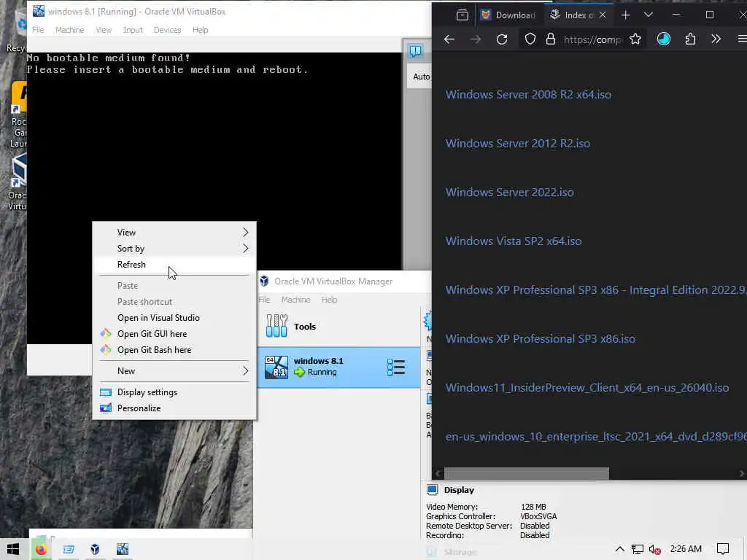Select Open Git Bash here
747x560 pixels.
[174, 350]
